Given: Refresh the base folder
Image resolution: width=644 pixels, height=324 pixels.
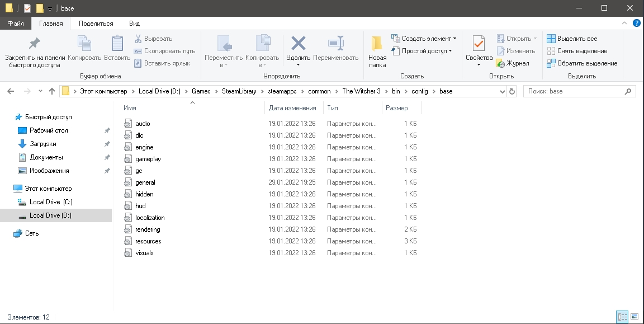Looking at the screenshot, I should click(x=512, y=91).
